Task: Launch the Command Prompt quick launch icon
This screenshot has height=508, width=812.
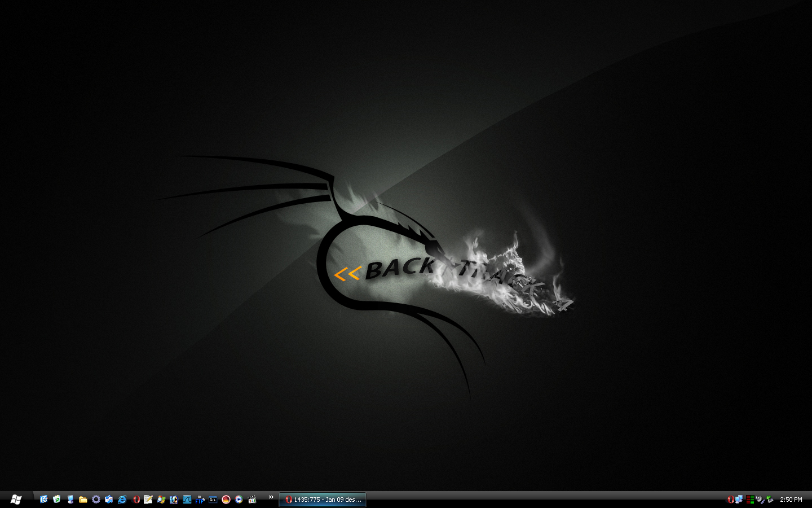Action: [213, 500]
